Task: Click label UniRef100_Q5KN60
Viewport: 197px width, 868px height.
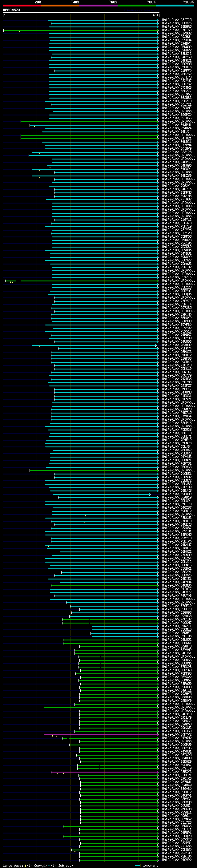Action: click(x=176, y=850)
